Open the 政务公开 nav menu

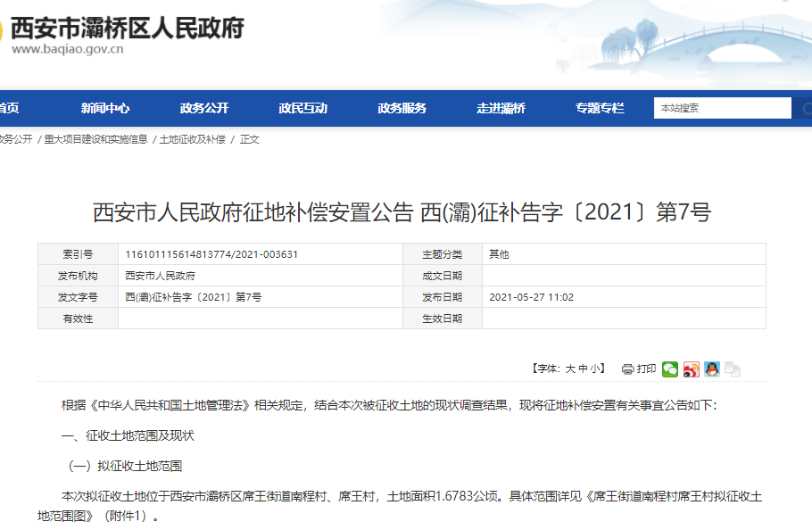[204, 109]
